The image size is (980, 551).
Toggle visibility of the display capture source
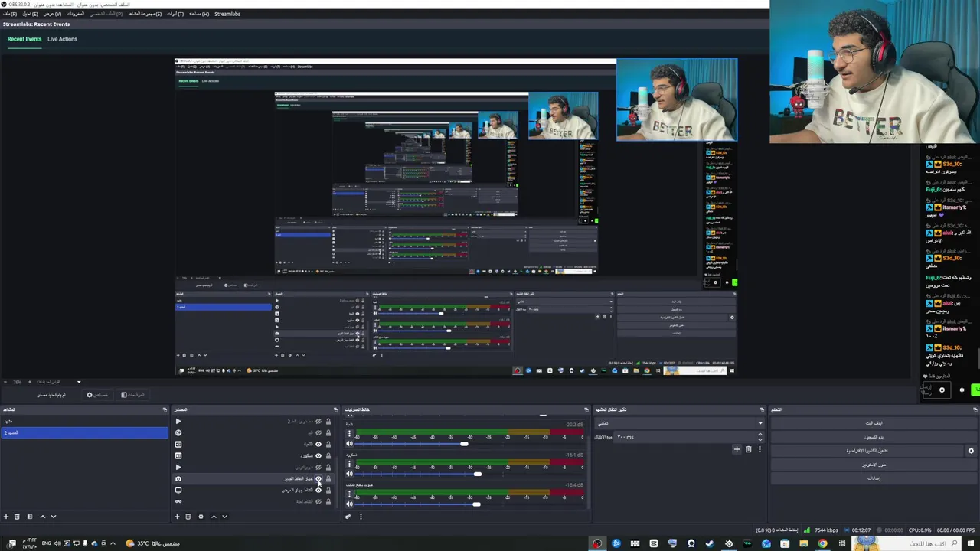(318, 491)
